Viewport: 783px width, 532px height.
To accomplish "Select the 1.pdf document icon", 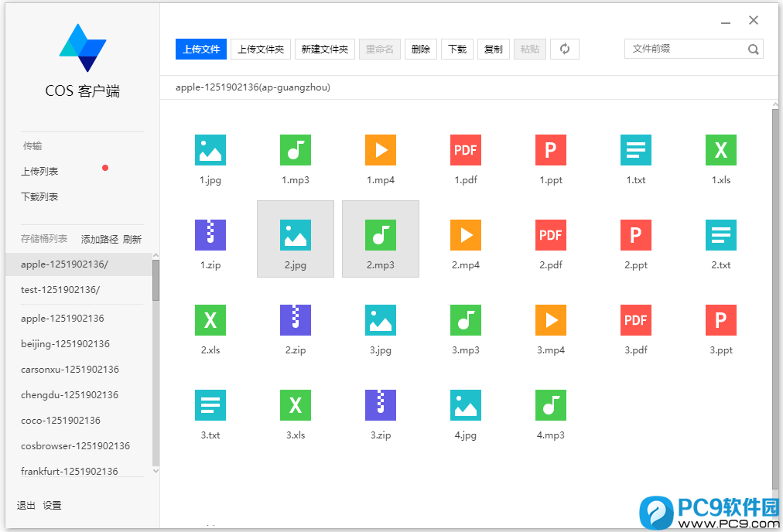I will [x=466, y=150].
